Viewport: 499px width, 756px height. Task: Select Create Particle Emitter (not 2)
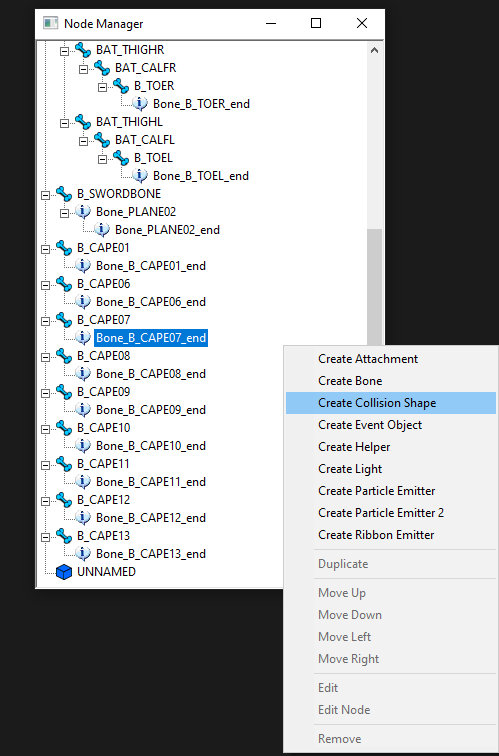391,491
